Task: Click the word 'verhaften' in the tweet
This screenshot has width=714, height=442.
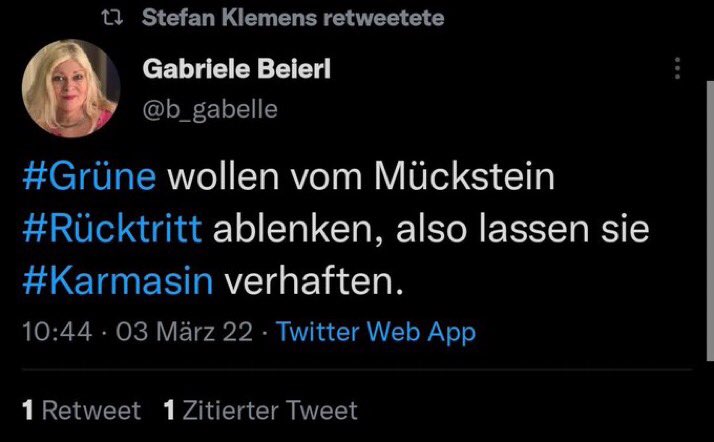Action: [310, 282]
